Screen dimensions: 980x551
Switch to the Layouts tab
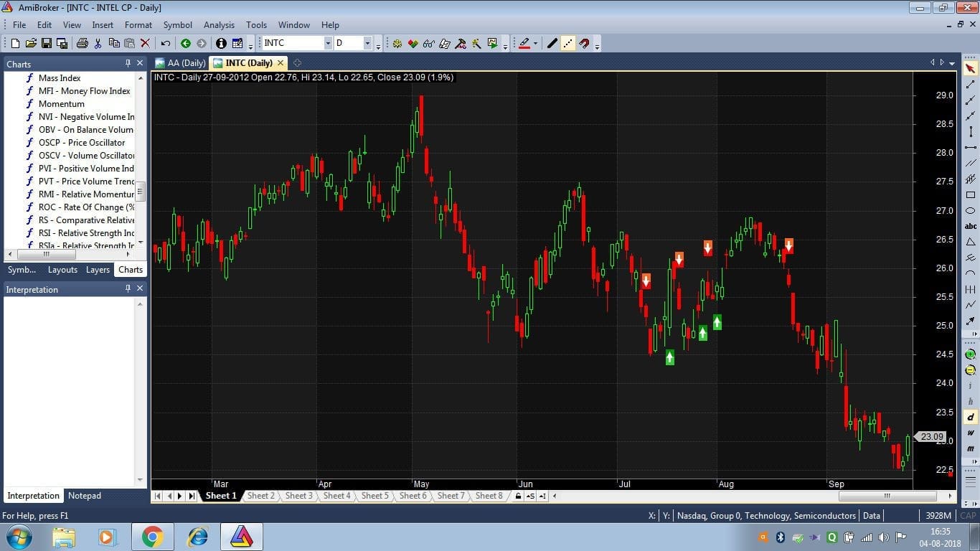(62, 270)
